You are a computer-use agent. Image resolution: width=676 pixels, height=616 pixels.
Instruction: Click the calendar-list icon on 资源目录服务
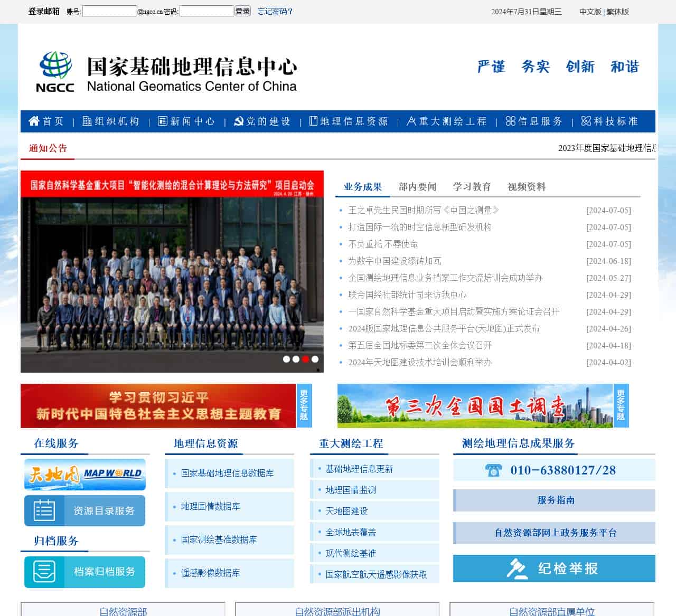pyautogui.click(x=44, y=510)
